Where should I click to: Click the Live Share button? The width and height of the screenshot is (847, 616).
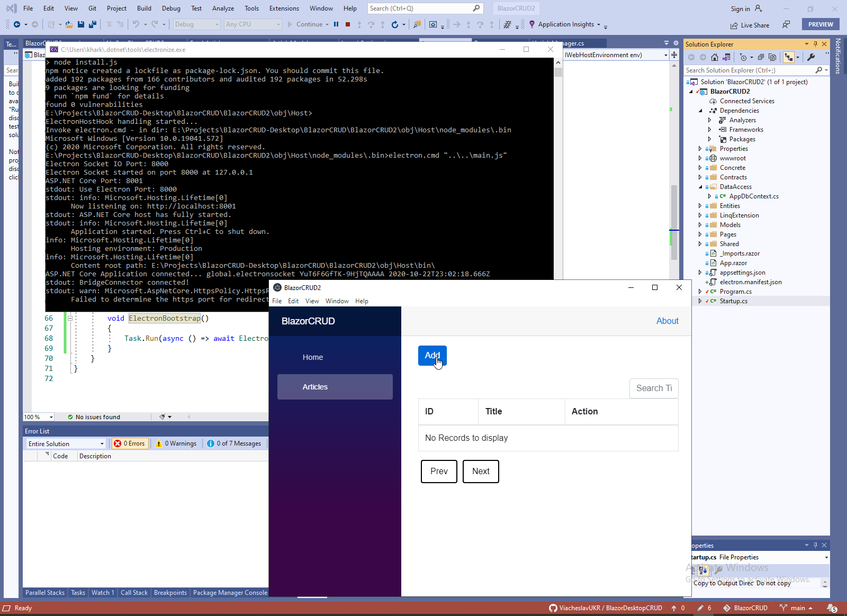tap(750, 25)
